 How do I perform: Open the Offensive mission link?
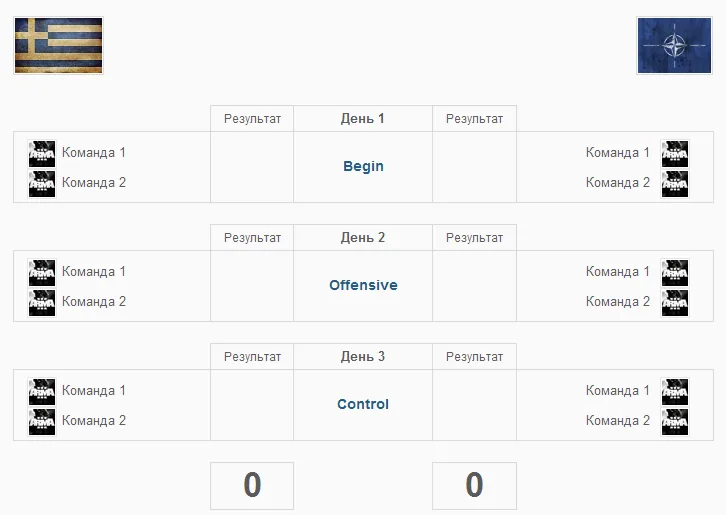pyautogui.click(x=363, y=285)
